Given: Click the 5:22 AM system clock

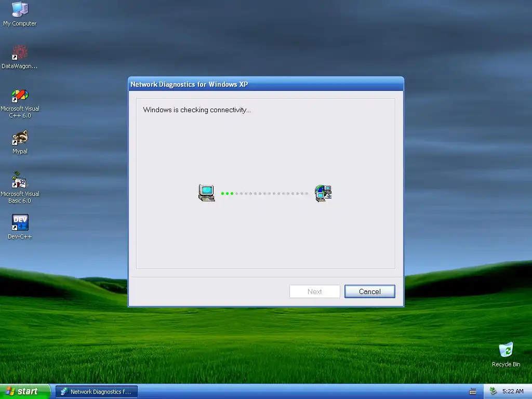Looking at the screenshot, I should pyautogui.click(x=513, y=391).
